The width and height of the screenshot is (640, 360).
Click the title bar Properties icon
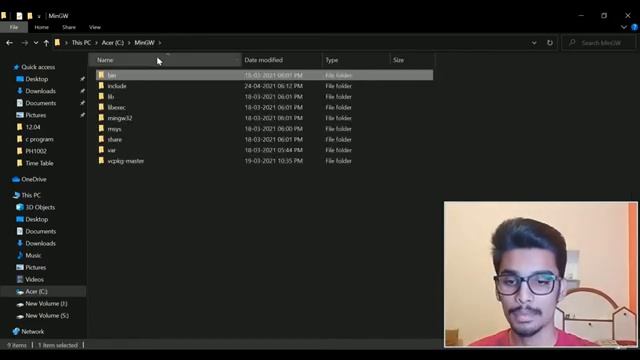pos(19,16)
